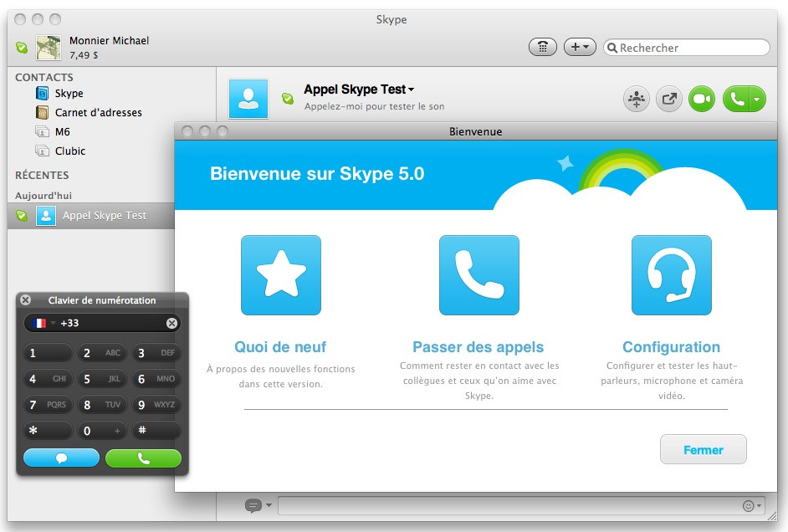
Task: Click dial pad star key
Action: click(x=48, y=431)
